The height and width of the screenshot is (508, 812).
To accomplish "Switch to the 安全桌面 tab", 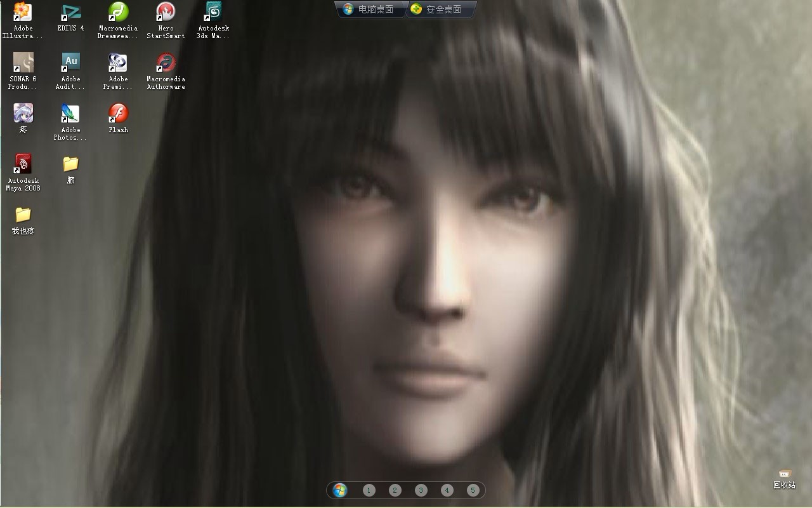I will pyautogui.click(x=436, y=10).
